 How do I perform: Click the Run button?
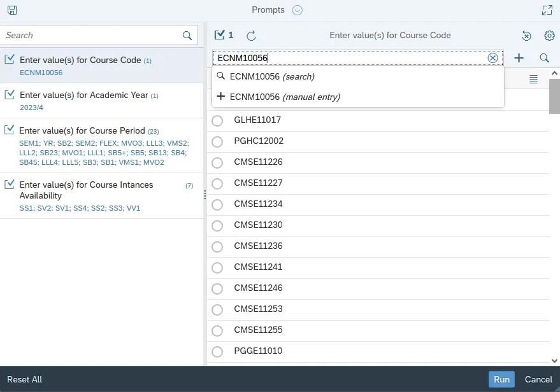[501, 379]
